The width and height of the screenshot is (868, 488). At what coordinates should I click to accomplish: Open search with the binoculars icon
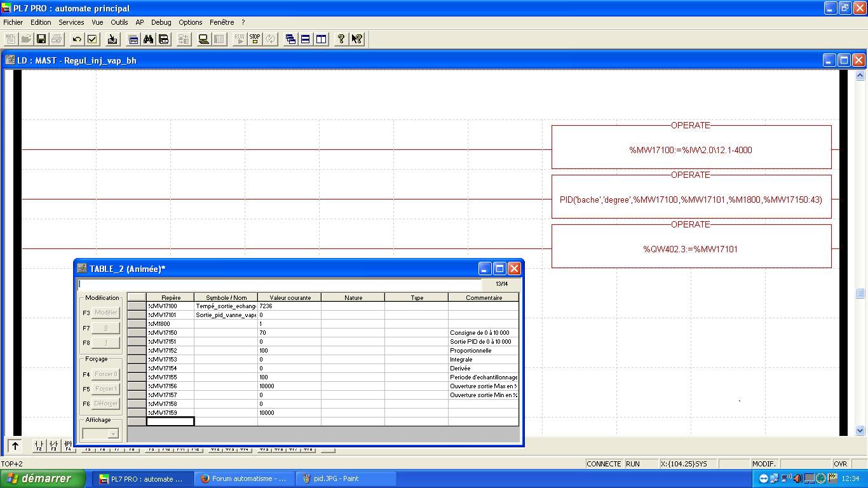tap(148, 39)
